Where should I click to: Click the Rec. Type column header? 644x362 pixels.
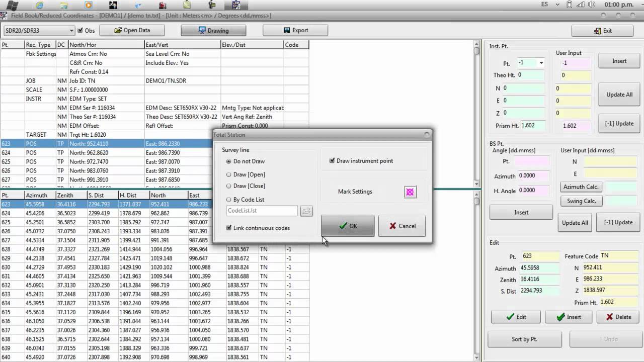[38, 45]
